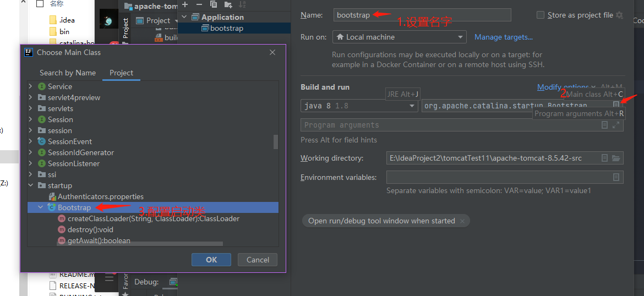
Task: Open the Run on Local machine dropdown
Action: pos(400,37)
